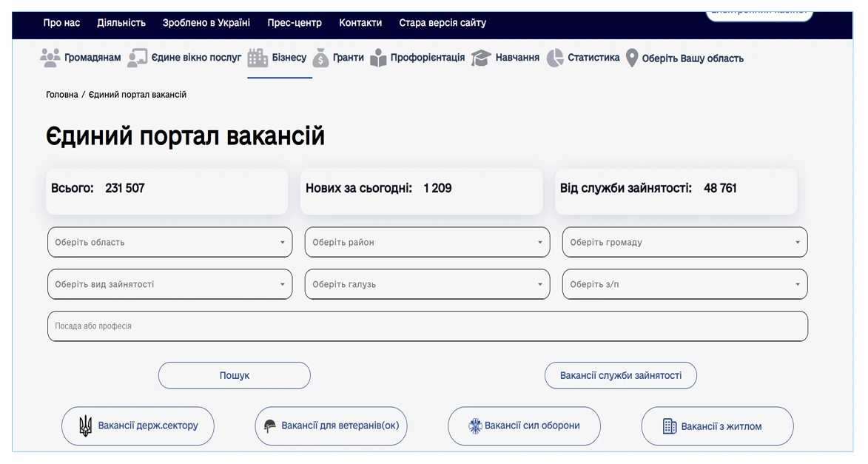Open Діяльність menu item

tap(121, 23)
